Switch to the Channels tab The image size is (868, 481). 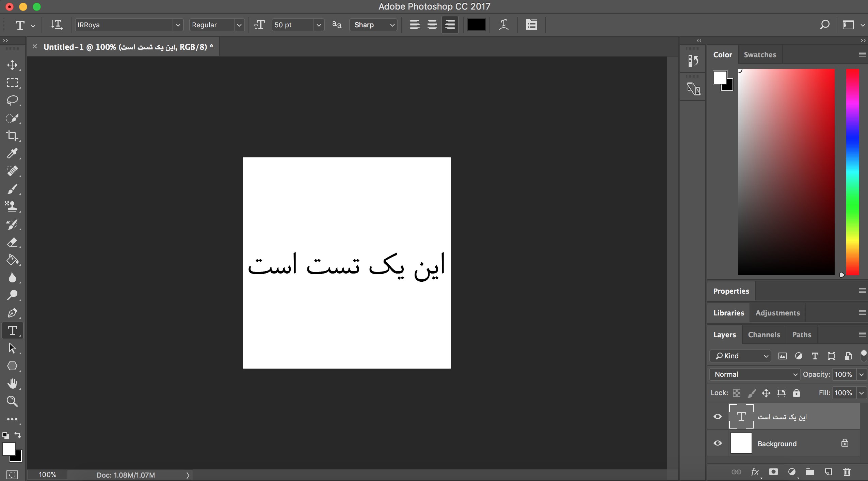click(764, 335)
